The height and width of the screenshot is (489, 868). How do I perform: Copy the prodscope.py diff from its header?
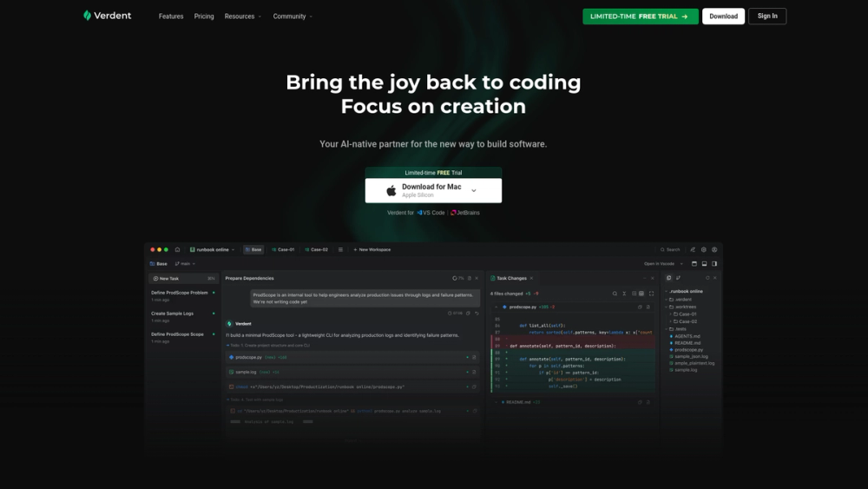point(640,307)
